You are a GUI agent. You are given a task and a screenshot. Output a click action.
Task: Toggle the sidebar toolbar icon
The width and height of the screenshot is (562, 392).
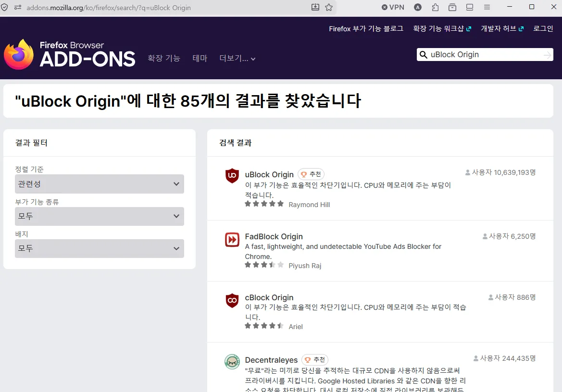(470, 7)
